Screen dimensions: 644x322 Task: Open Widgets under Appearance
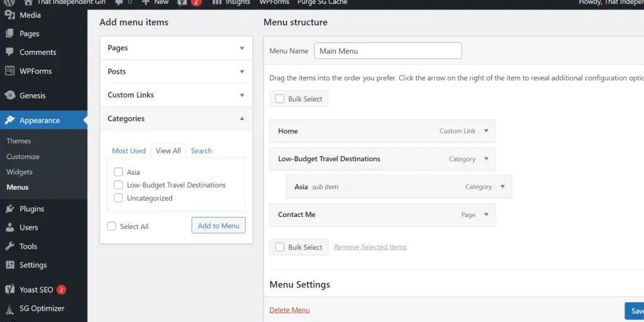(19, 172)
